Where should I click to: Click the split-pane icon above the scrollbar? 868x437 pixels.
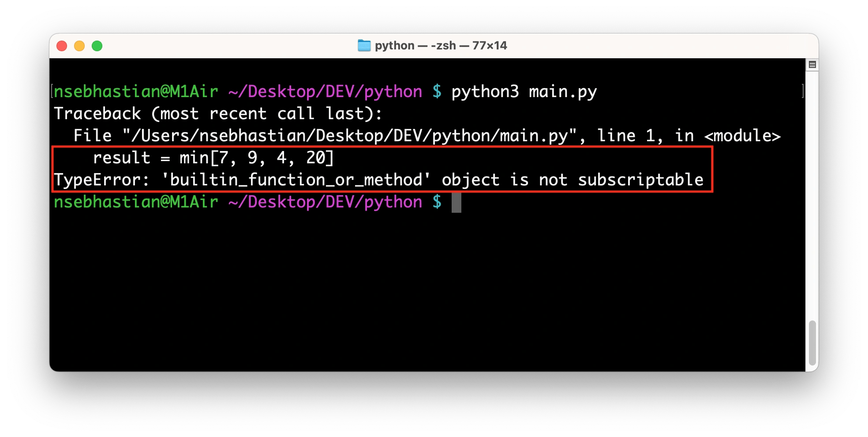point(813,64)
